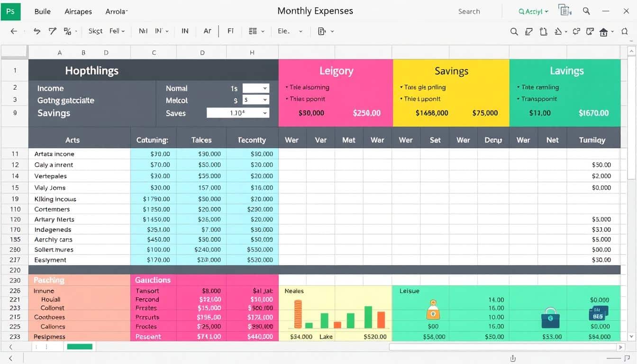Click the copy pages icon in right toolbar
637x364 pixels.
[x=544, y=32]
